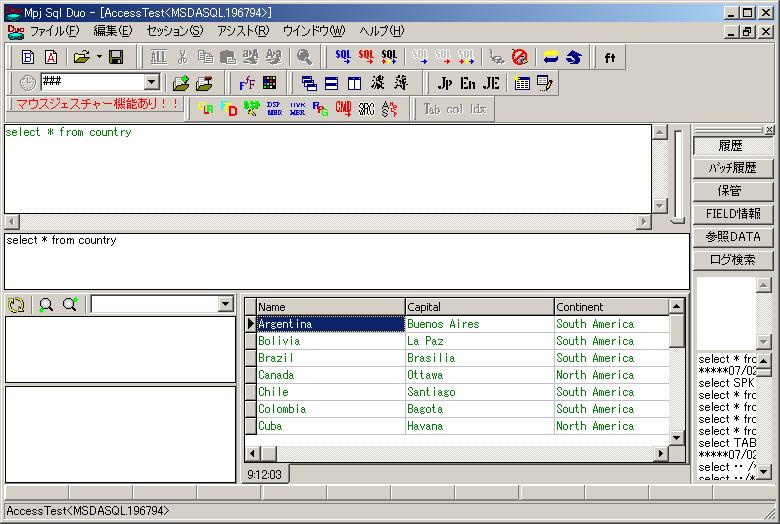Image resolution: width=780 pixels, height=524 pixels.
Task: Open the ウインドウ(W) menu
Action: (314, 31)
